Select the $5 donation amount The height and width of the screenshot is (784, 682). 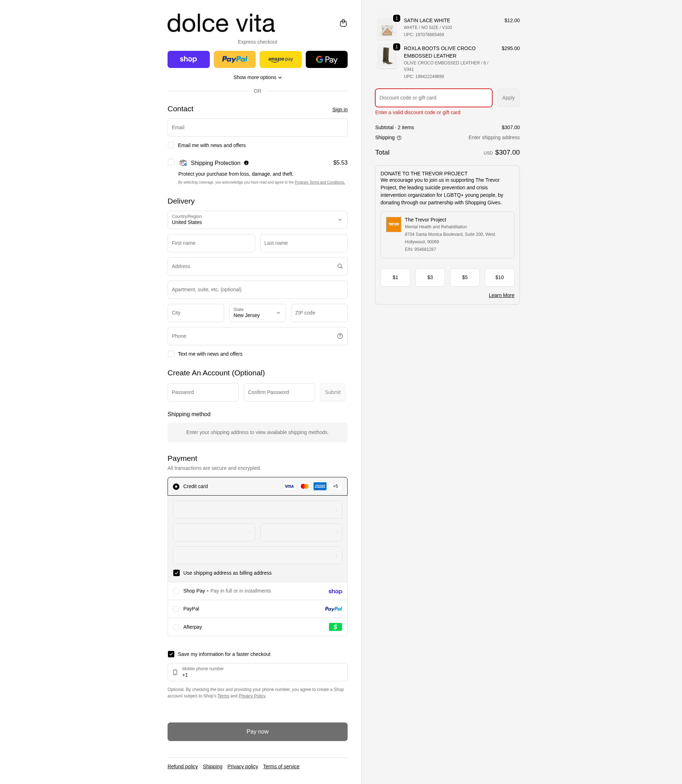point(465,277)
